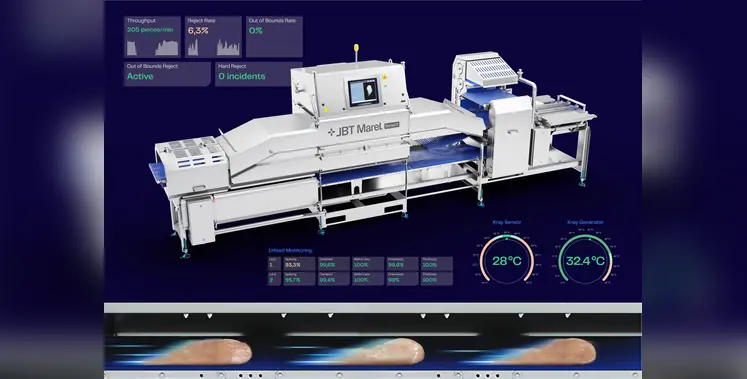The width and height of the screenshot is (747, 379).
Task: Click the Throughput history chart
Action: coord(152,48)
